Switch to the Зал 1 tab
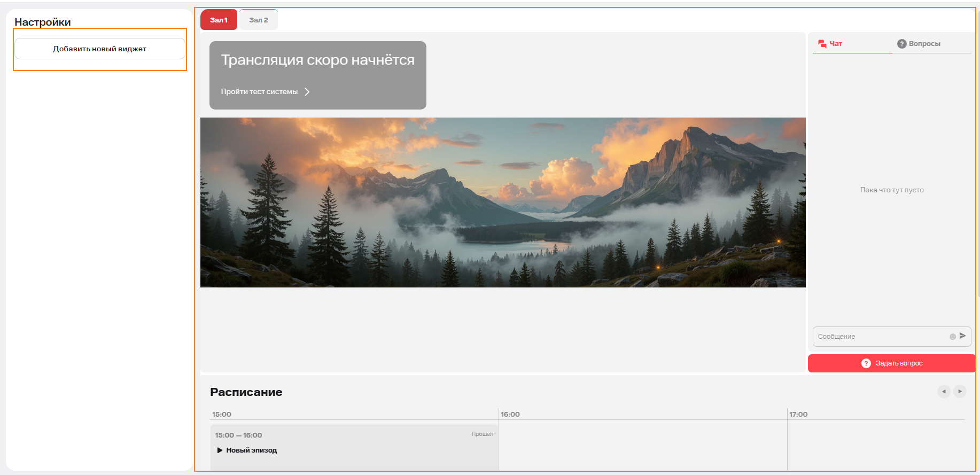980x475 pixels. click(219, 20)
